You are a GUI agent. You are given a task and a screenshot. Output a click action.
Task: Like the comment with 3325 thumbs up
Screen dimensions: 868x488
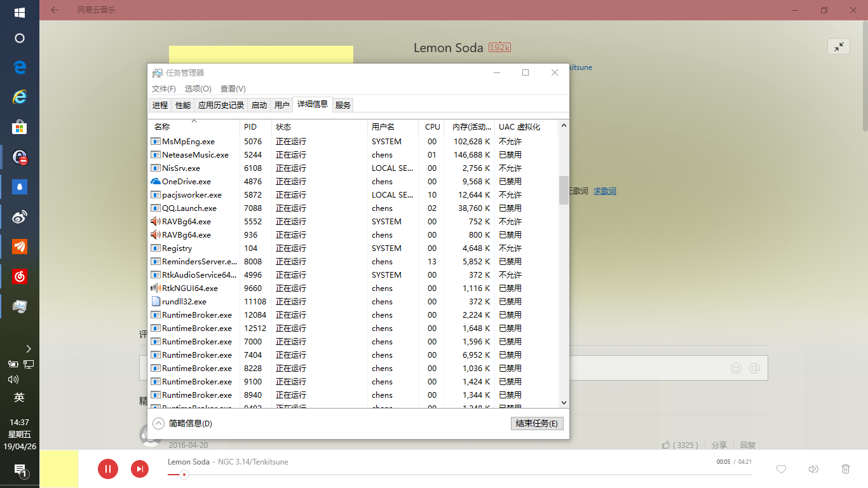pos(666,445)
